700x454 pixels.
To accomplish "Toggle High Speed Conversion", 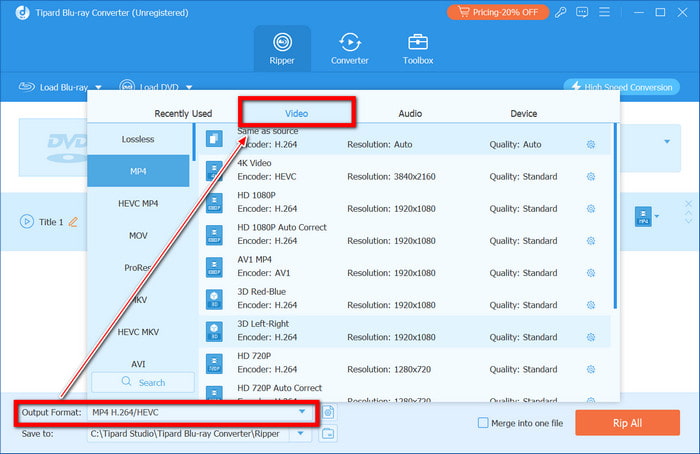I will click(x=621, y=87).
